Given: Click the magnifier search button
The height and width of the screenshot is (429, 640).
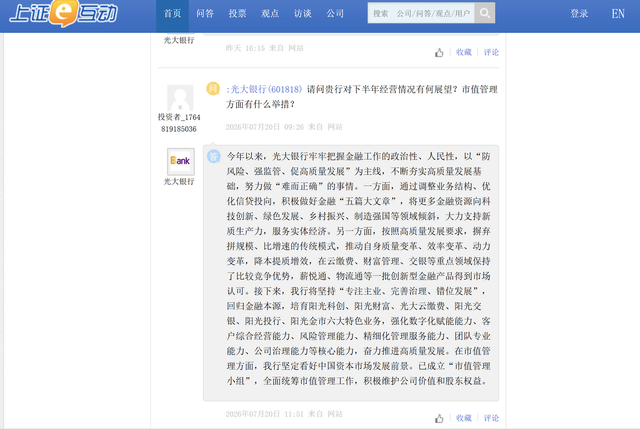Looking at the screenshot, I should [485, 13].
